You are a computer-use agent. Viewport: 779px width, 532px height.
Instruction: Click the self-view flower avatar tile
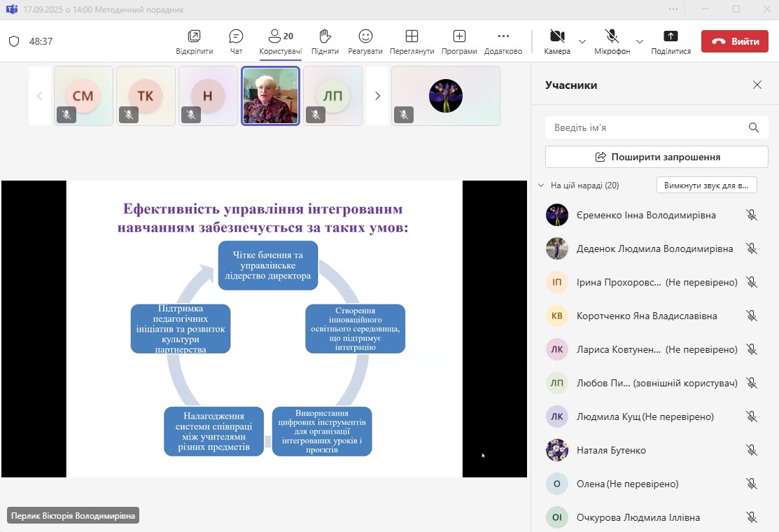pyautogui.click(x=446, y=96)
